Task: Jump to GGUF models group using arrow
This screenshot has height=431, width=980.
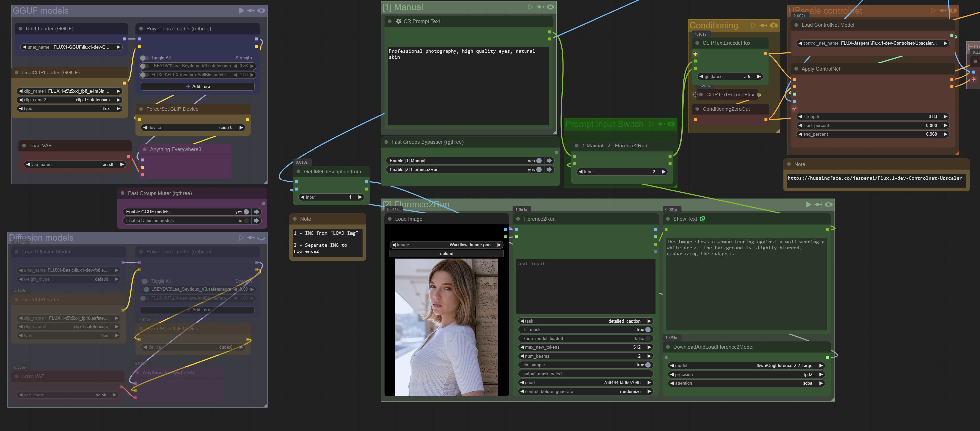Action: [257, 212]
